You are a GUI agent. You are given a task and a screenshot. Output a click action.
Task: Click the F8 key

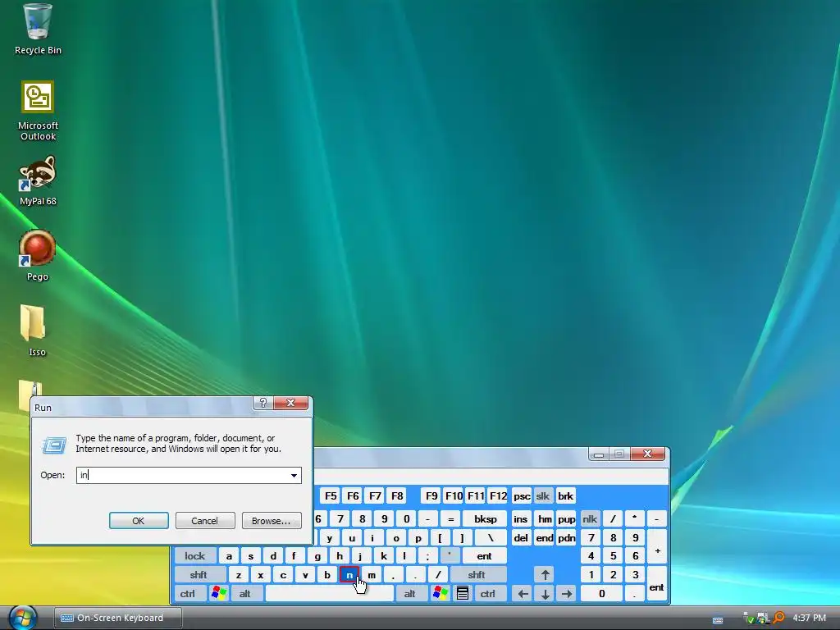397,496
